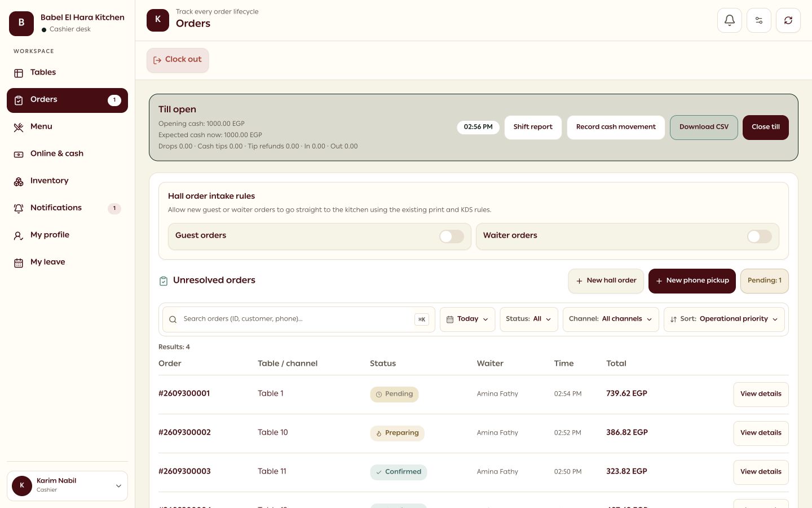
Task: Open the Status filter dropdown
Action: pyautogui.click(x=529, y=319)
